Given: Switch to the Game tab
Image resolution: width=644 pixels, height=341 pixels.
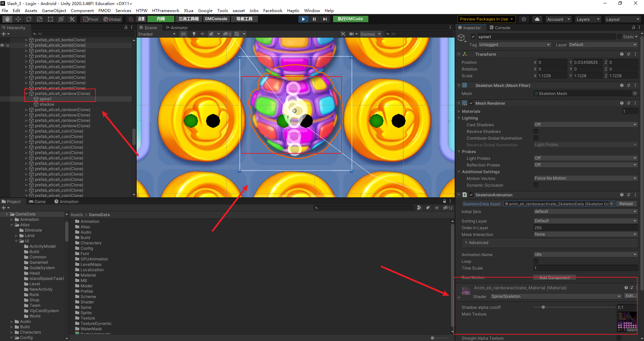Looking at the screenshot, I should click(37, 202).
